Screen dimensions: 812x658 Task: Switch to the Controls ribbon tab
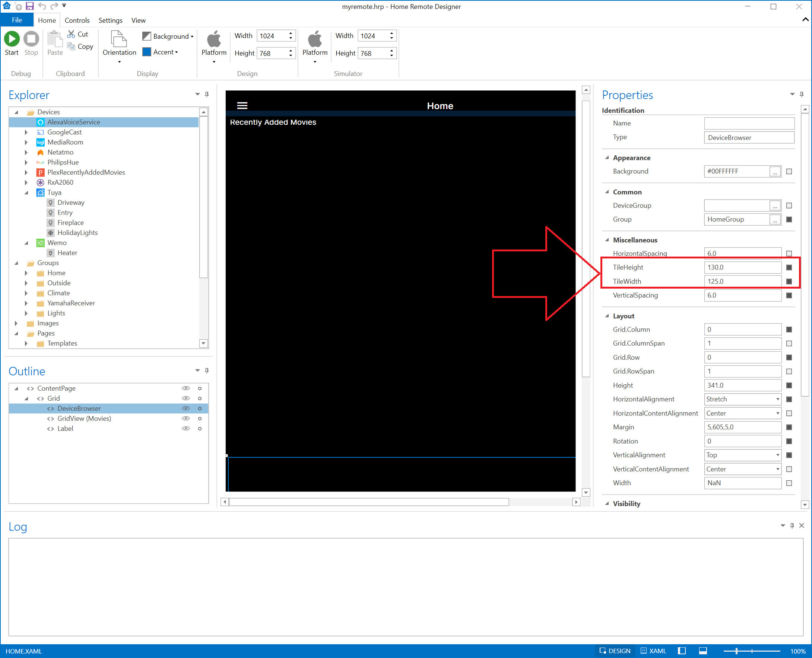click(77, 20)
